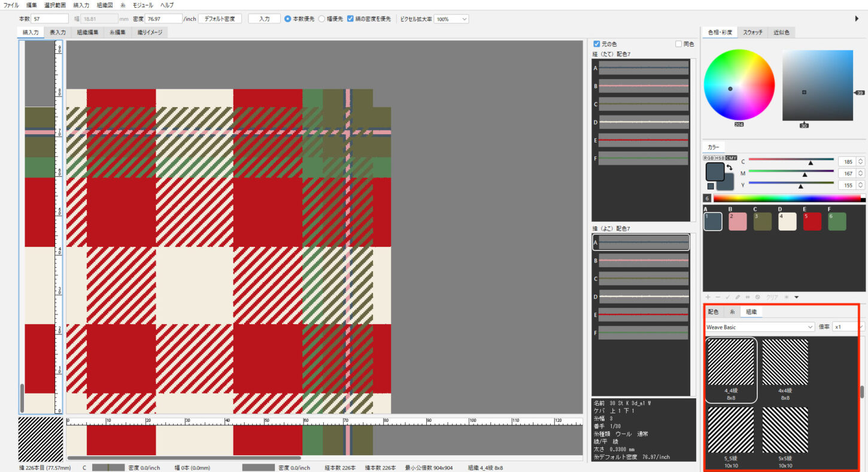Viewport: 868px width, 472px height.
Task: Select the red color swatch E
Action: coord(812,221)
